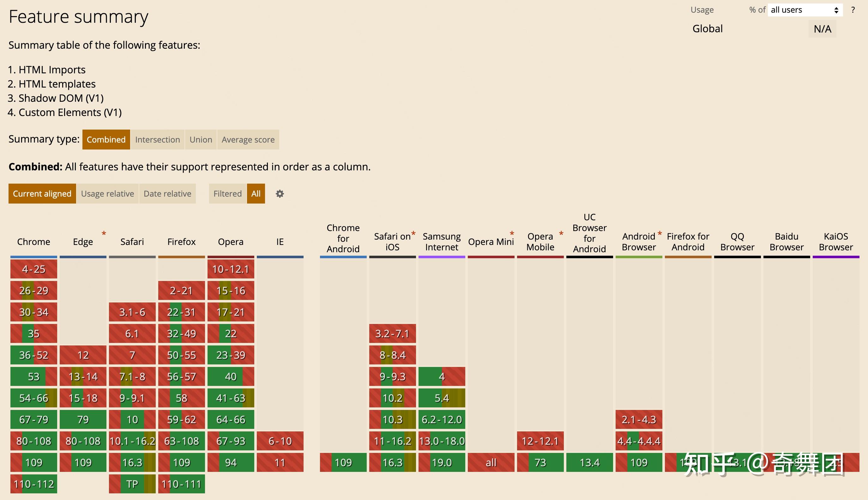Viewport: 868px width, 500px height.
Task: Toggle the Filtered browsers option
Action: (227, 194)
